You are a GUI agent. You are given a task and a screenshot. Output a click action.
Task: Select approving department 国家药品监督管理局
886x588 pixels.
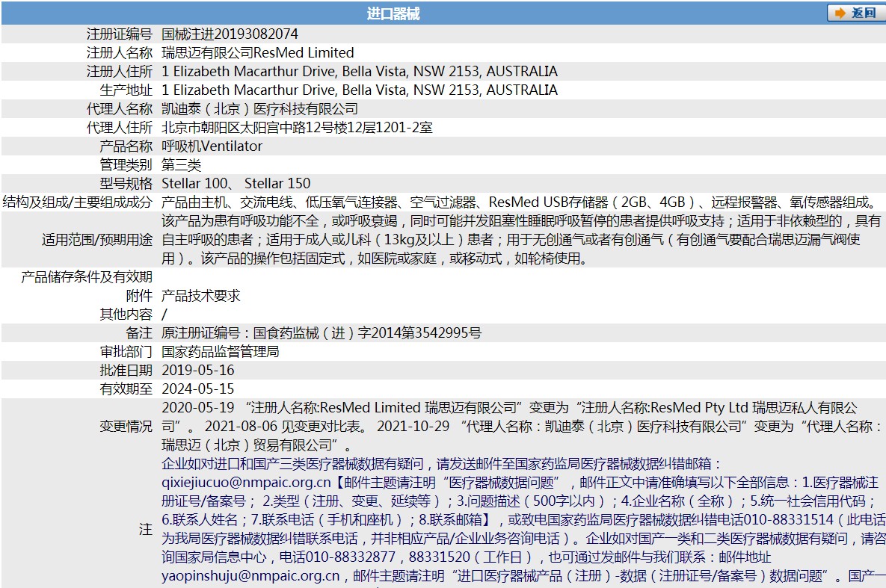click(x=221, y=351)
